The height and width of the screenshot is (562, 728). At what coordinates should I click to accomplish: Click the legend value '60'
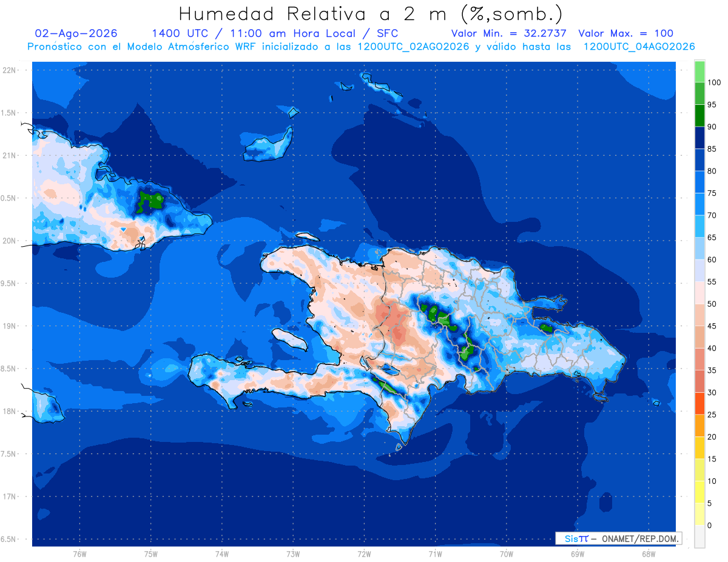pos(712,259)
